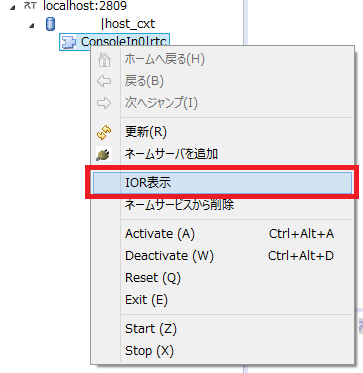Click the right arrow forward icon

[x=104, y=103]
